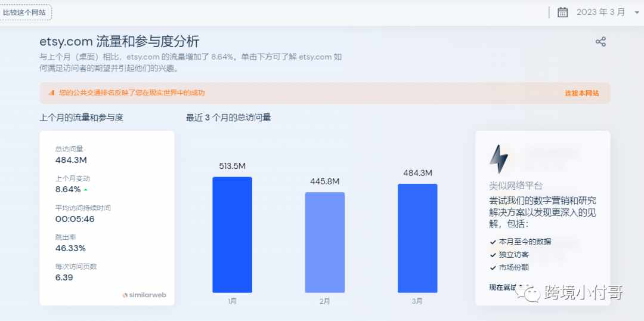Click the 类似网络平台 heading
Viewport: 644px width, 321px height.
tap(515, 186)
